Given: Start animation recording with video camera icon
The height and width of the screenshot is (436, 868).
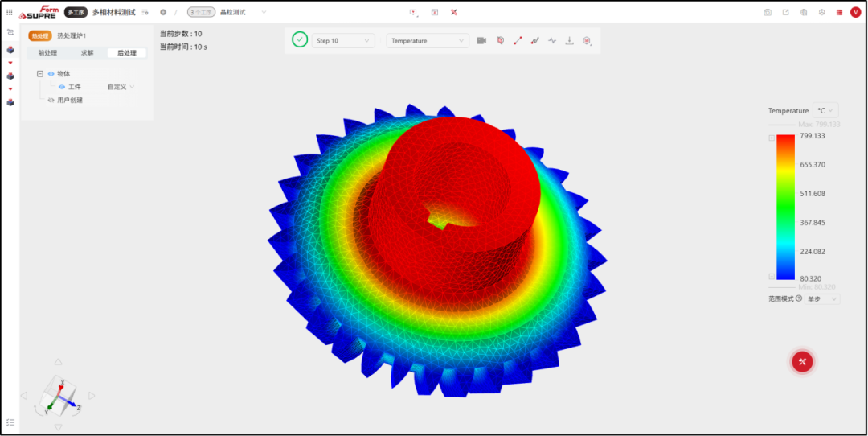Looking at the screenshot, I should tap(481, 40).
